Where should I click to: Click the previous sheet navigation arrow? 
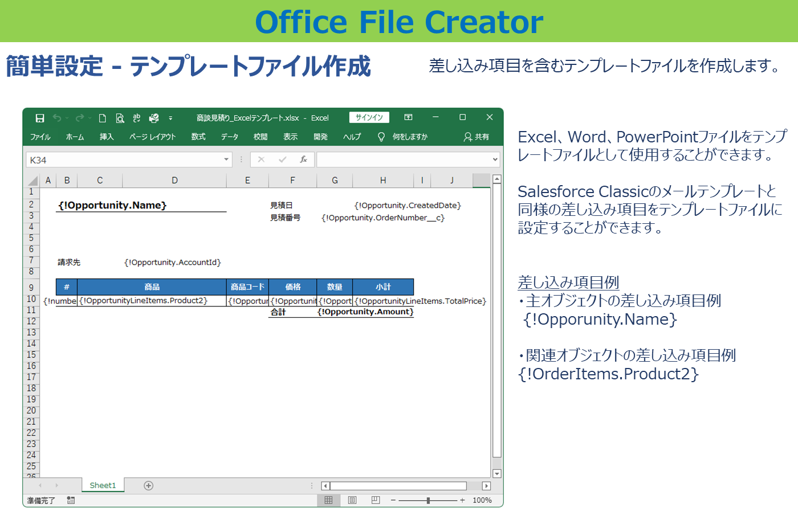click(40, 485)
